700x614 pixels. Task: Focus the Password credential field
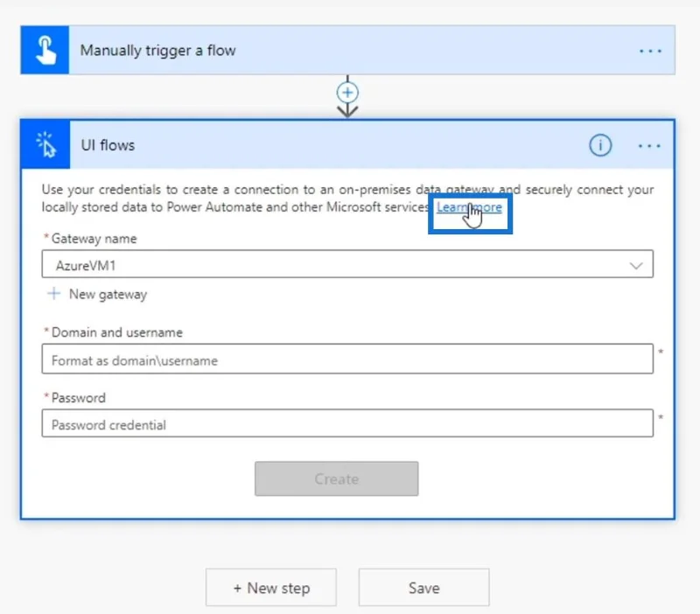point(347,423)
